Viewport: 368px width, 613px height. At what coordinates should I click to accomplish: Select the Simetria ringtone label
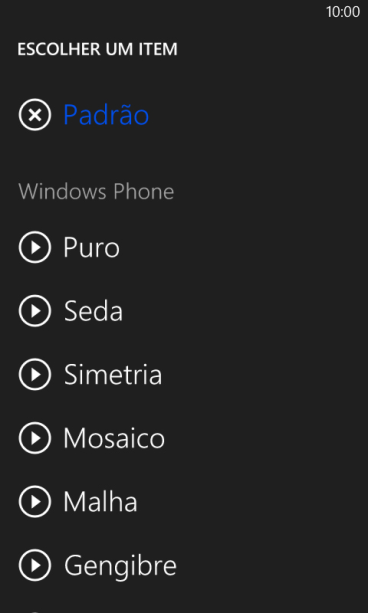tap(113, 375)
